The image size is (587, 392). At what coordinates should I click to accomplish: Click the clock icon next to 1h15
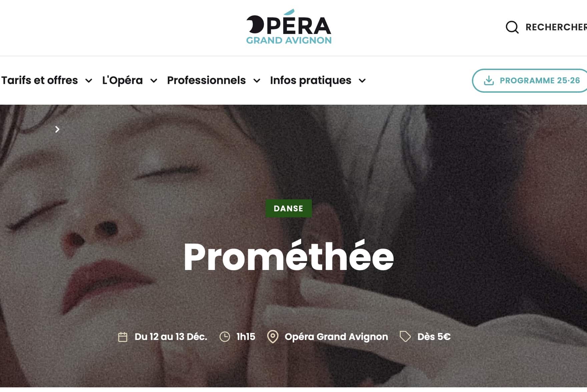click(225, 337)
